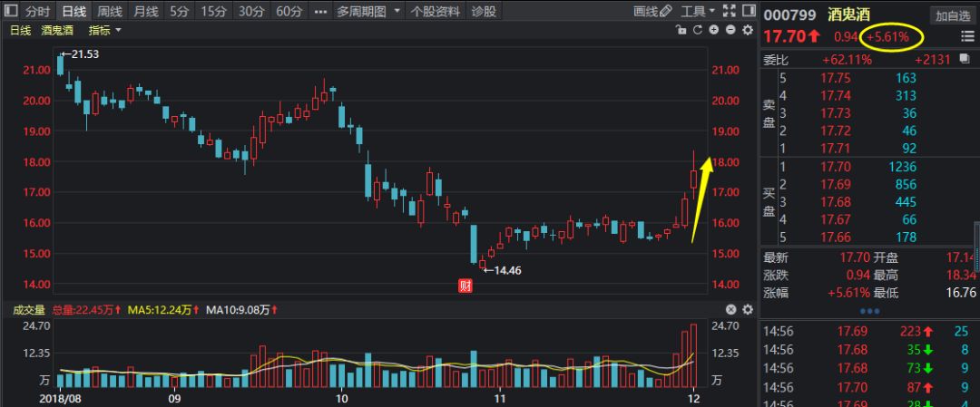Viewport: 980px width, 407px height.
Task: Select the 30分 period tab
Action: pyautogui.click(x=251, y=11)
